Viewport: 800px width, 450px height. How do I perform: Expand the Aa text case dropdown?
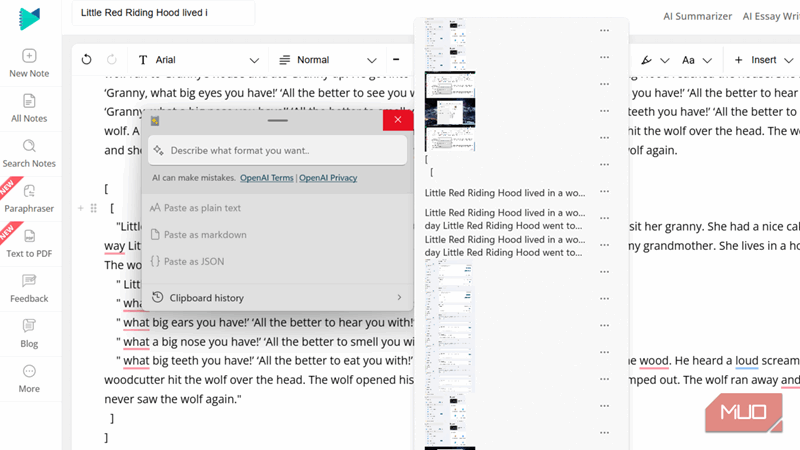coord(696,60)
